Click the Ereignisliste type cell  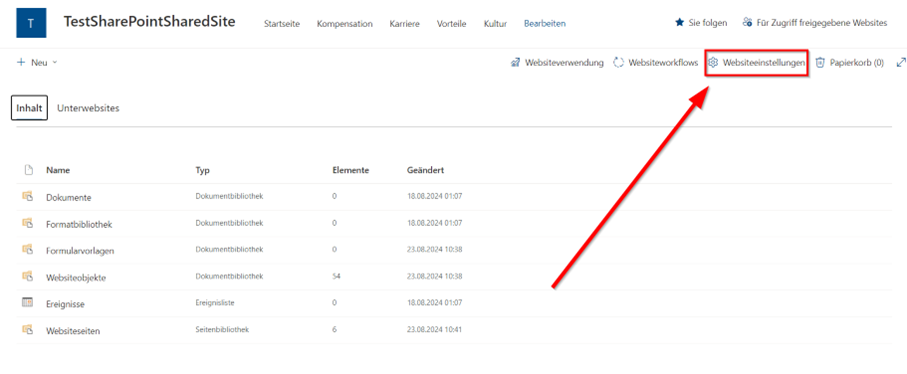(x=215, y=303)
